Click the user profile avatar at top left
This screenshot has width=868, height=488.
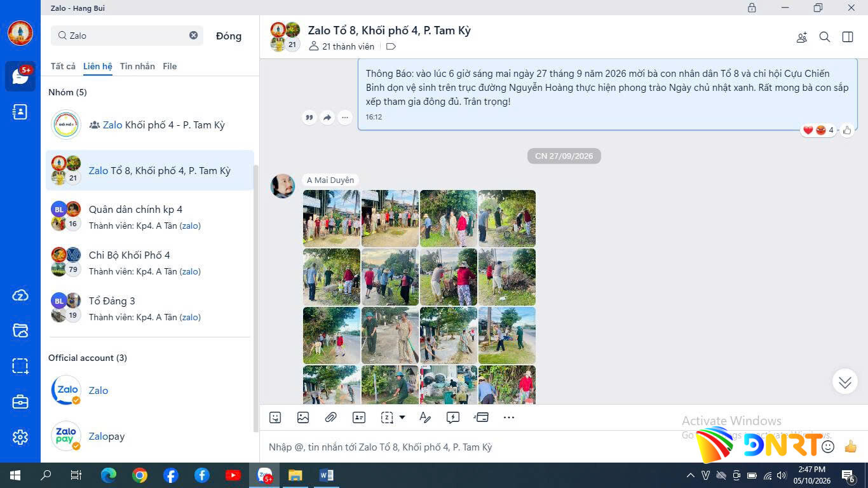(x=20, y=33)
